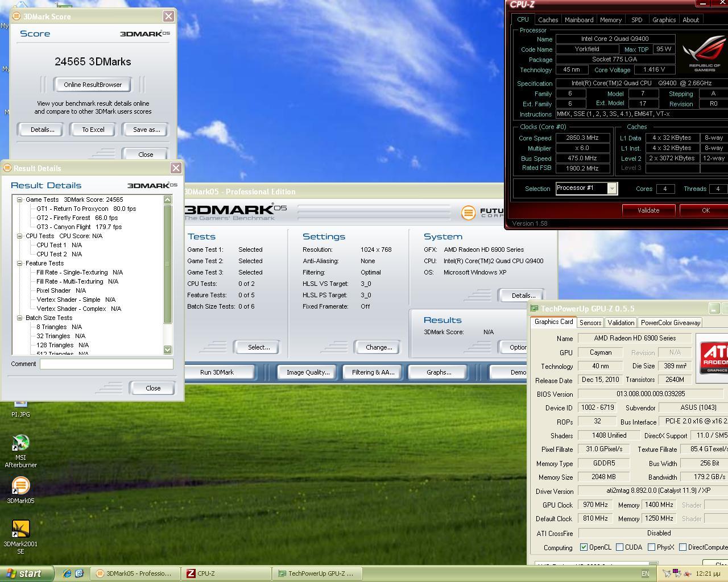This screenshot has height=582, width=728.
Task: Switch to the Caches tab in CPU-Z
Action: tap(548, 20)
